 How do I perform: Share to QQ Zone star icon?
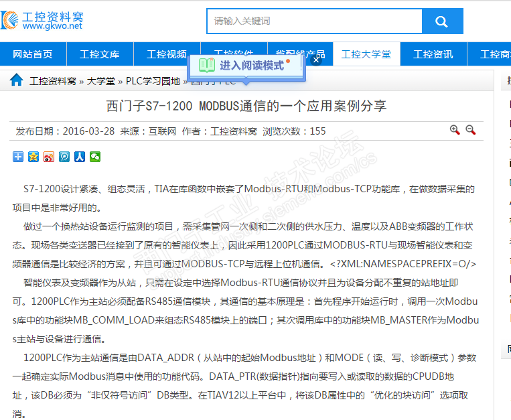click(x=33, y=157)
